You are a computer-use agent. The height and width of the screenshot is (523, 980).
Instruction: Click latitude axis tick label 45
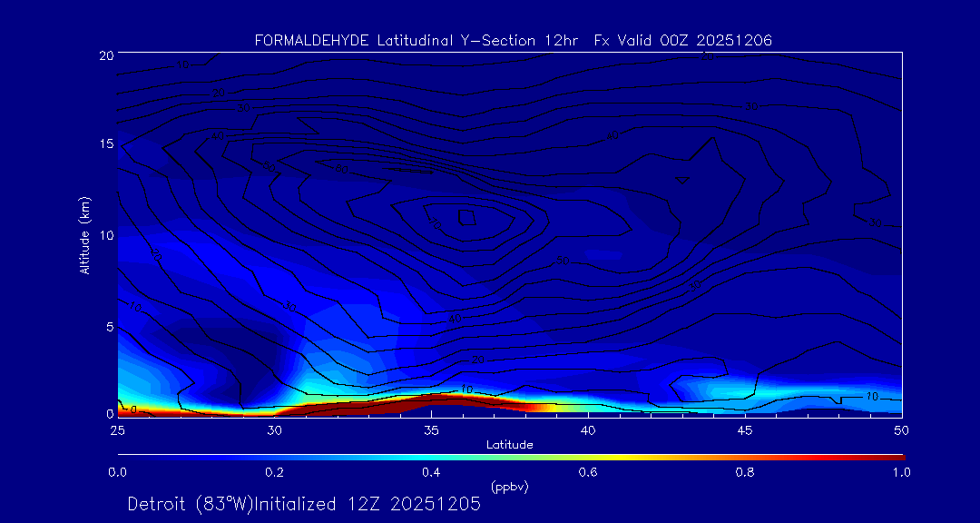coord(745,430)
